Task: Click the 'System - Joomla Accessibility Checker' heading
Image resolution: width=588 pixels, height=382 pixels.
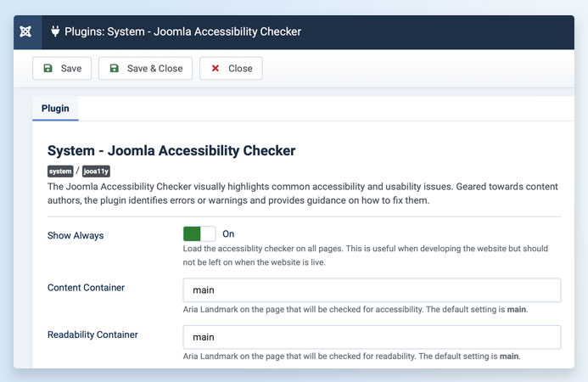Action: click(x=171, y=151)
